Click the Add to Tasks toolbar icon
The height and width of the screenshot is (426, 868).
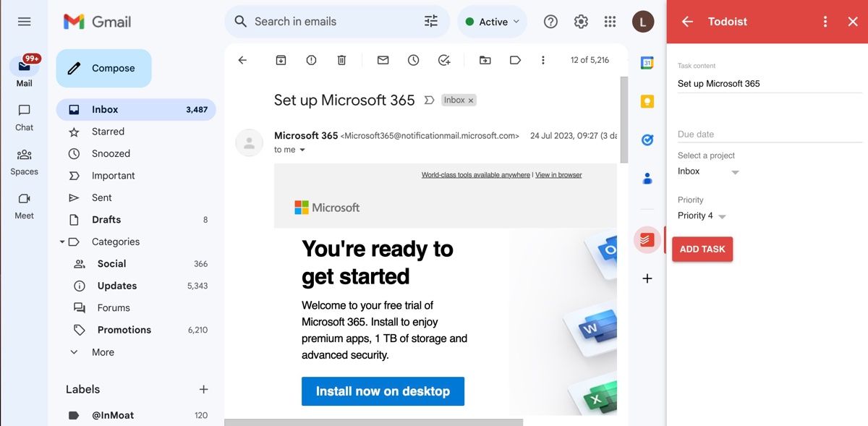pos(444,60)
